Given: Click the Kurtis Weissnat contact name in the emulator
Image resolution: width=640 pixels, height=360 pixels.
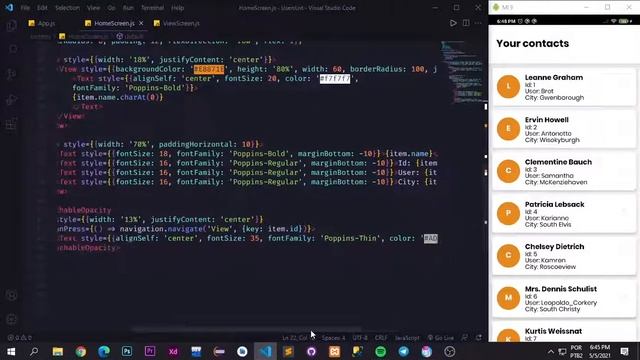Looking at the screenshot, I should pyautogui.click(x=553, y=331).
